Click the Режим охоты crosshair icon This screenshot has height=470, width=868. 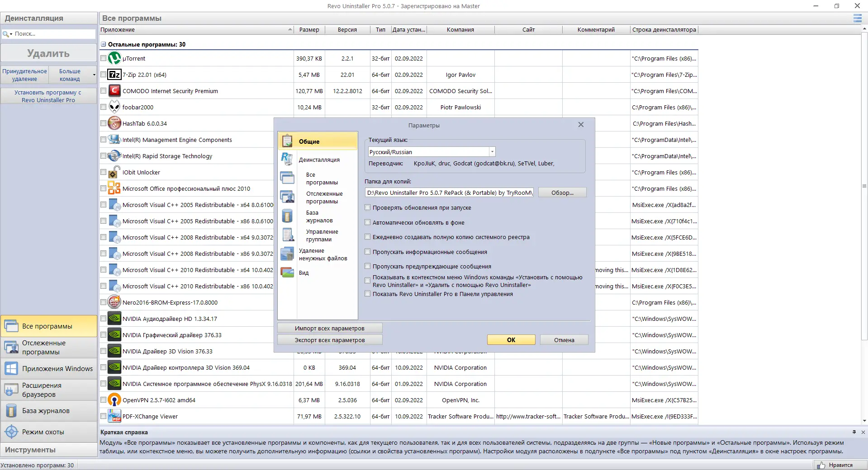(11, 432)
